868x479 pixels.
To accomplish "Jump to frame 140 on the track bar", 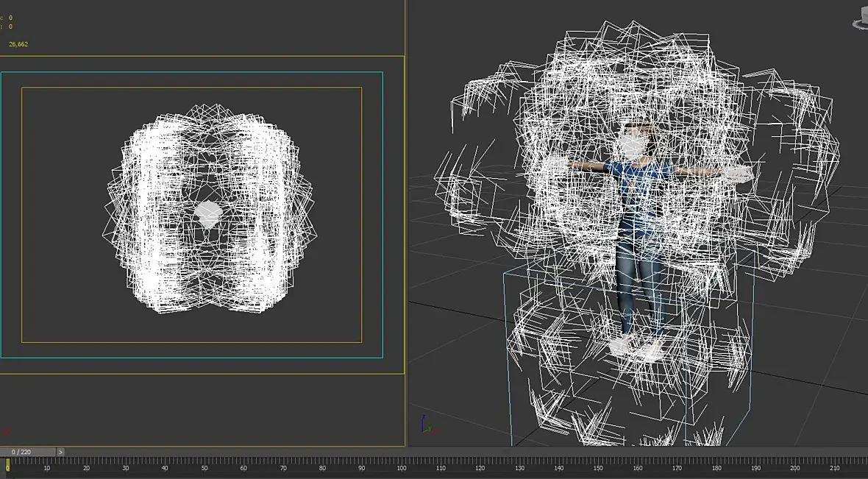I will pos(559,468).
